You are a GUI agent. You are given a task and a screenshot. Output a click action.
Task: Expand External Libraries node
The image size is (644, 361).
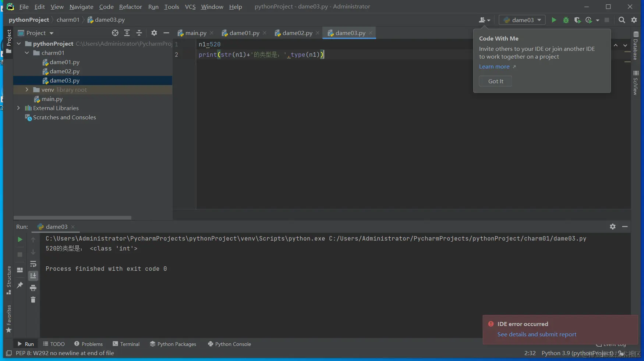(19, 108)
